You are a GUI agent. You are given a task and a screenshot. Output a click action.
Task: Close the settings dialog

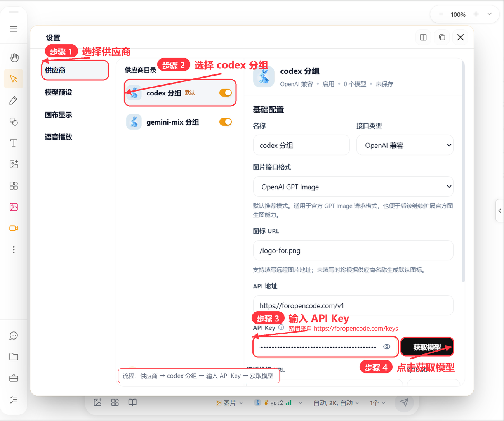[461, 37]
